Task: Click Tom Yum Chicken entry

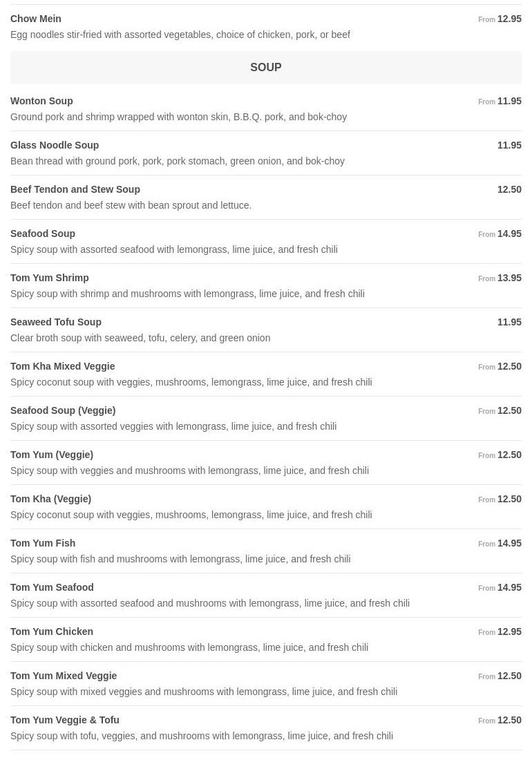Action: 52,631
